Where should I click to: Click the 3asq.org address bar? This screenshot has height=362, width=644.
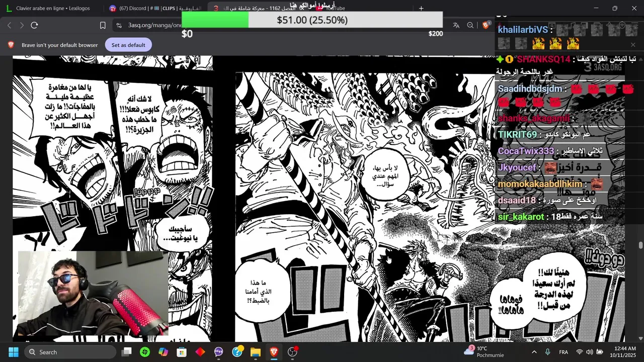coord(154,25)
